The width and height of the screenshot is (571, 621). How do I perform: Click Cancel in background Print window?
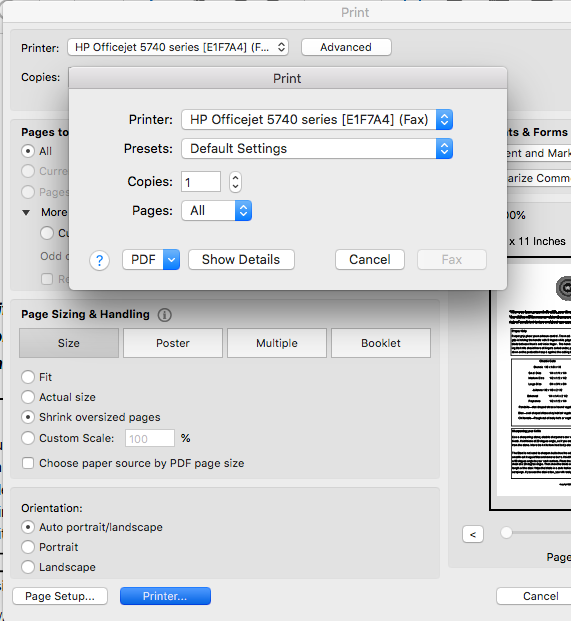(533, 596)
